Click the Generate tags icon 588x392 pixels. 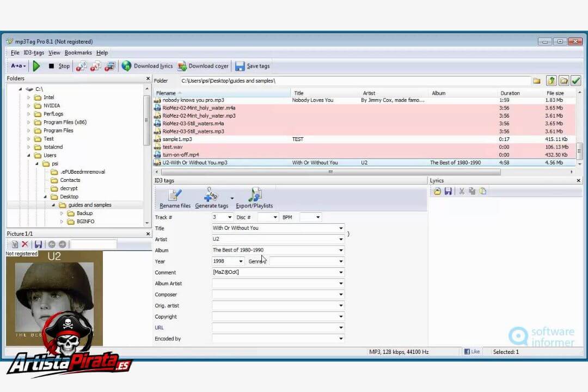coord(211,195)
